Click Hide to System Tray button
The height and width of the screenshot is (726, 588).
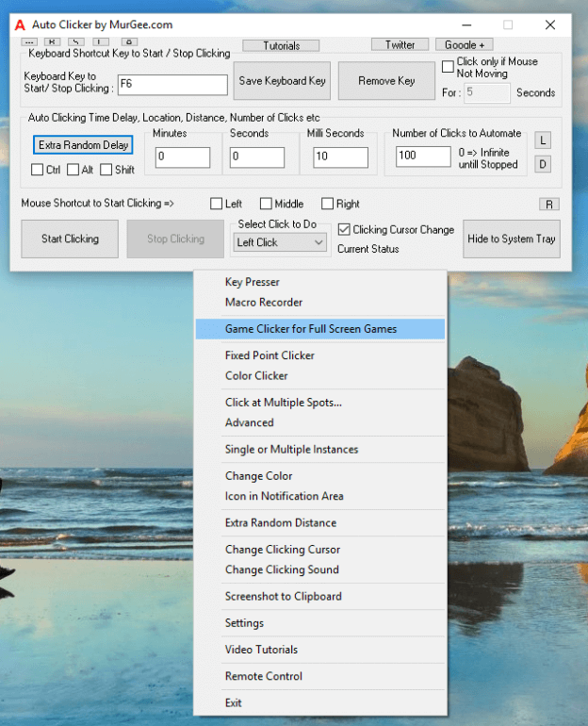coord(512,239)
